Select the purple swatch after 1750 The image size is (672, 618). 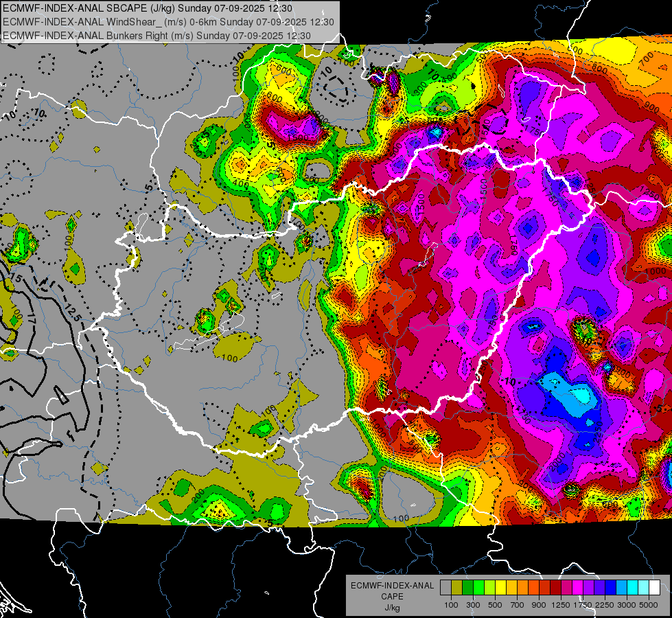tap(589, 588)
